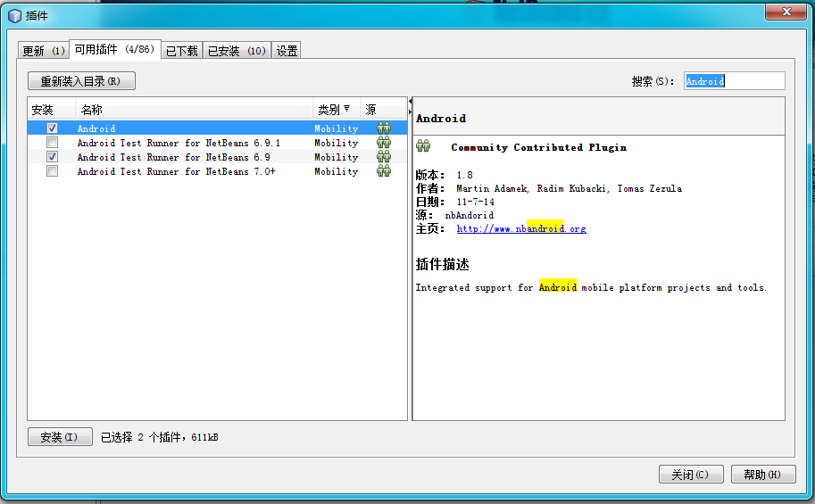Click 重新装入目录 (R) button
The width and height of the screenshot is (815, 504).
tap(81, 81)
